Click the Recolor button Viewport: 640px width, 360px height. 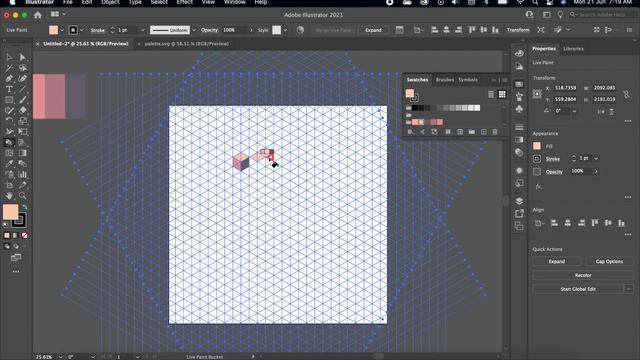[583, 275]
